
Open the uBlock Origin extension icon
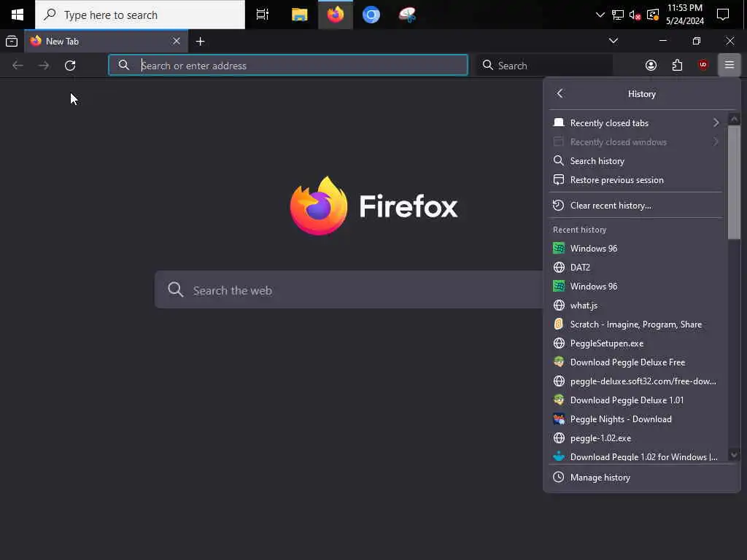point(703,65)
